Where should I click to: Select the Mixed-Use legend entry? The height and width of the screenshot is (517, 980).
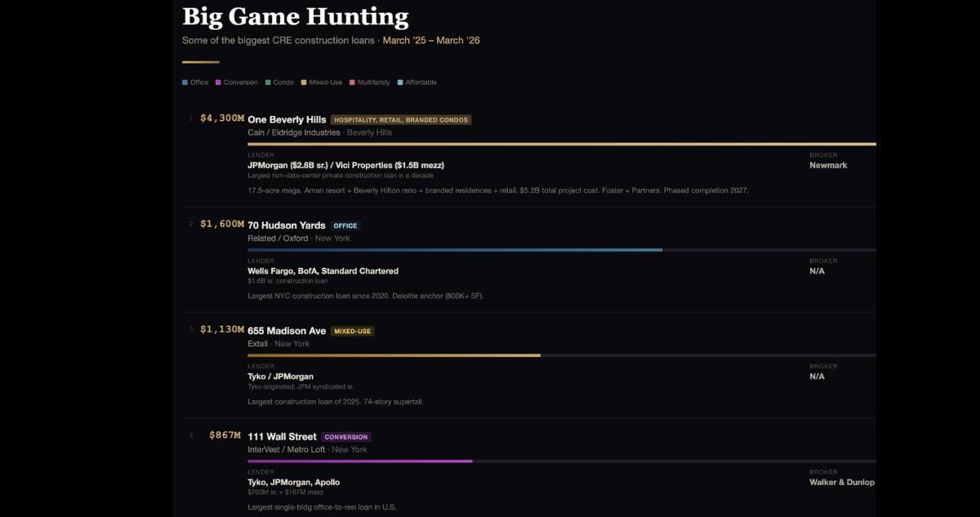point(322,82)
